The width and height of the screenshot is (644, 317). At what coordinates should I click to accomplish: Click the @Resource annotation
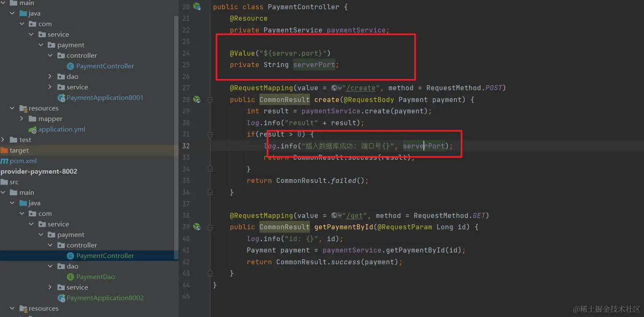pyautogui.click(x=248, y=19)
